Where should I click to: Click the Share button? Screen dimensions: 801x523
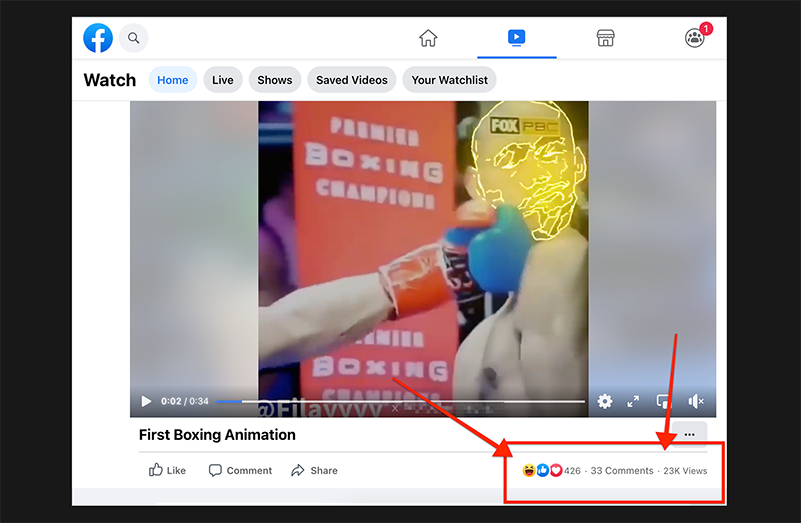(314, 470)
